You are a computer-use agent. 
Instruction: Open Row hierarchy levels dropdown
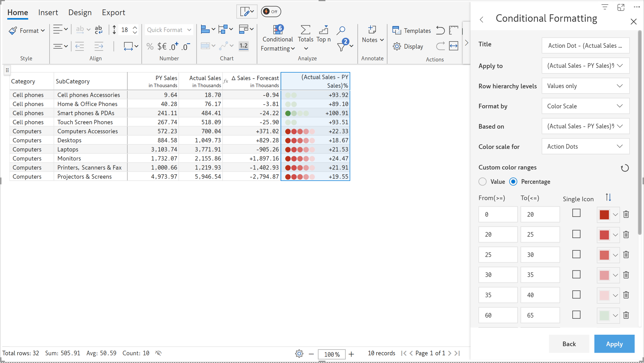click(585, 86)
